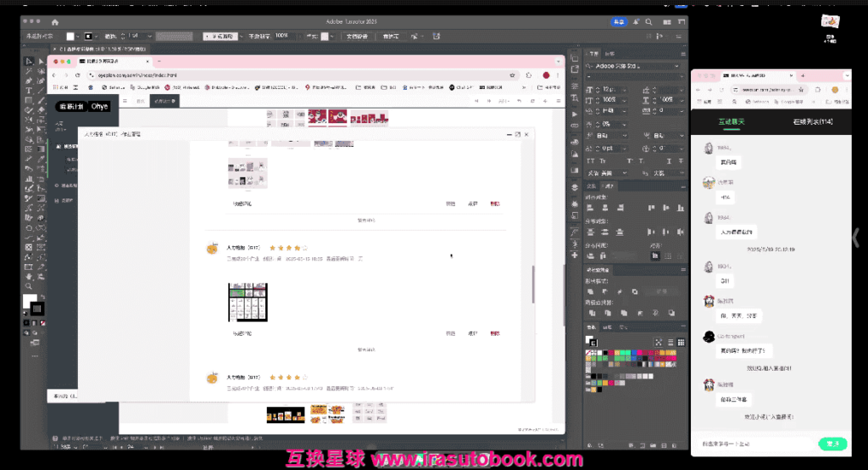This screenshot has height=470, width=868.
Task: Switch to Paragraph tab next to Character
Action: click(x=609, y=53)
